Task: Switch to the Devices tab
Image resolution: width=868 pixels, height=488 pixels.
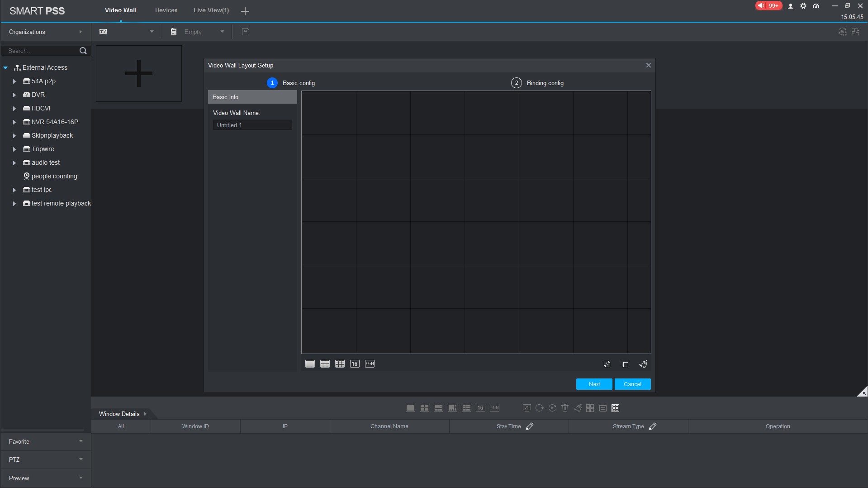Action: pos(166,10)
